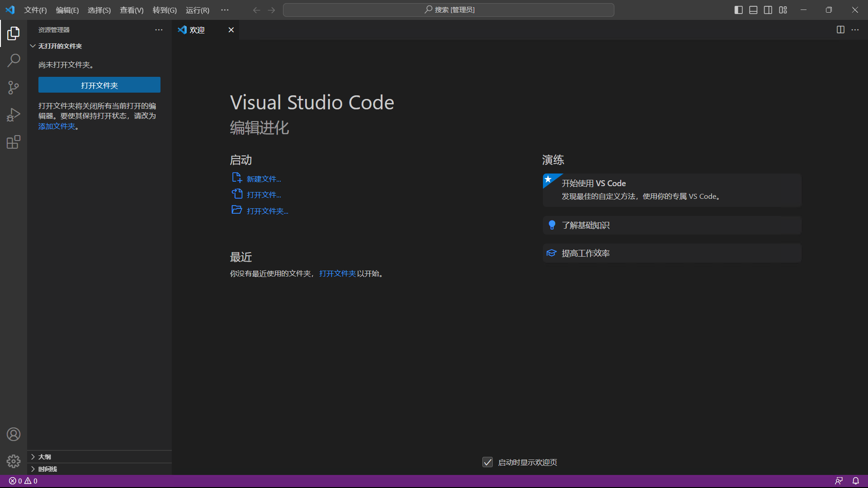Open the Explorer view in activity bar

[x=14, y=33]
